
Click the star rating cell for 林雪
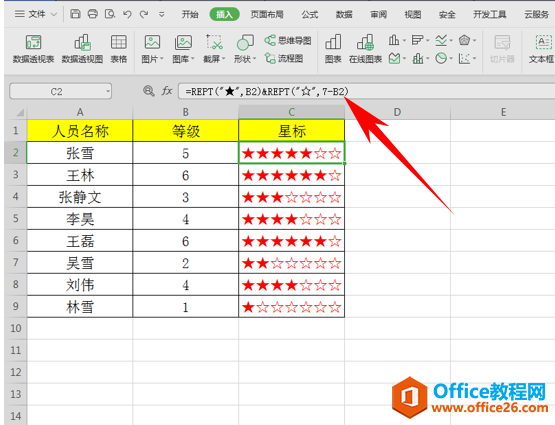pyautogui.click(x=292, y=307)
